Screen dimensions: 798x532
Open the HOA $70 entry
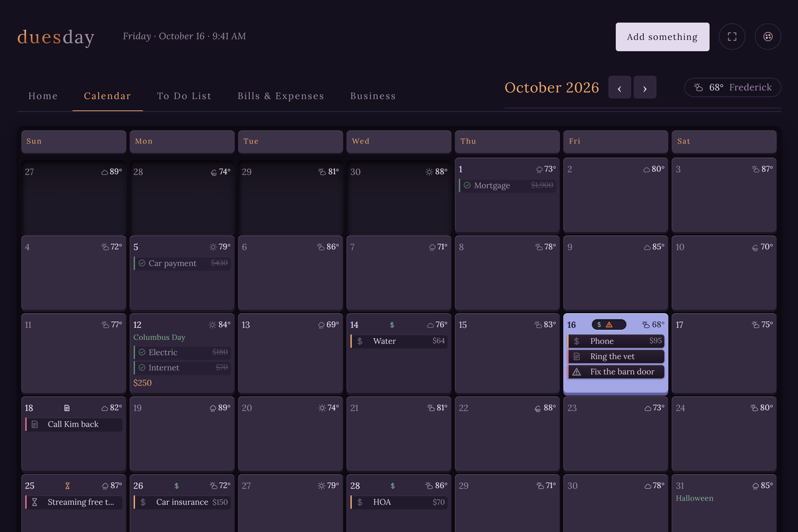[x=399, y=502]
